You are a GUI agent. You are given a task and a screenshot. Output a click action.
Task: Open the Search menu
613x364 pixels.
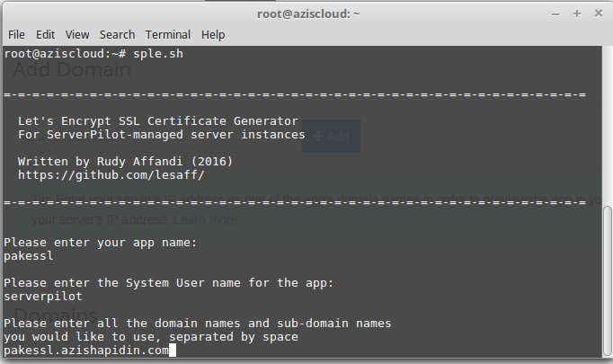click(x=117, y=34)
